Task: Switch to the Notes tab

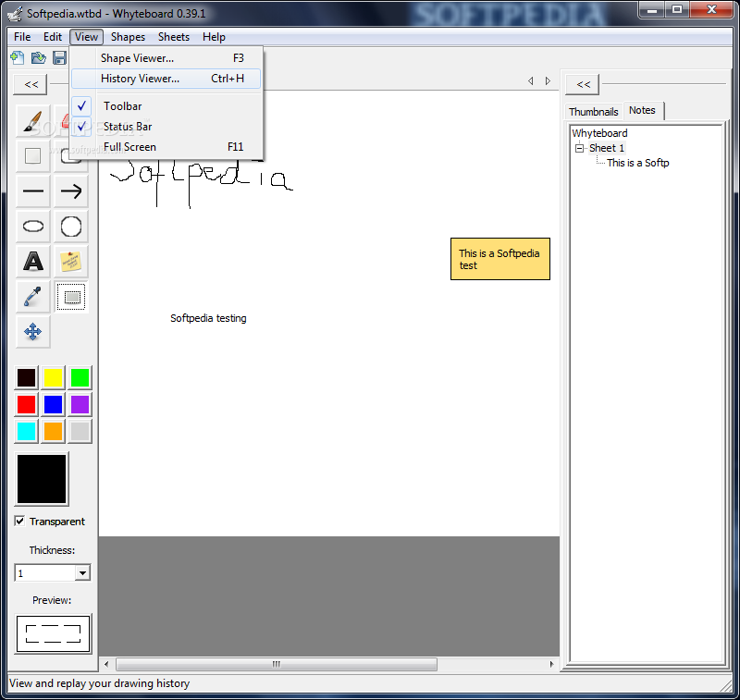Action: coord(642,110)
